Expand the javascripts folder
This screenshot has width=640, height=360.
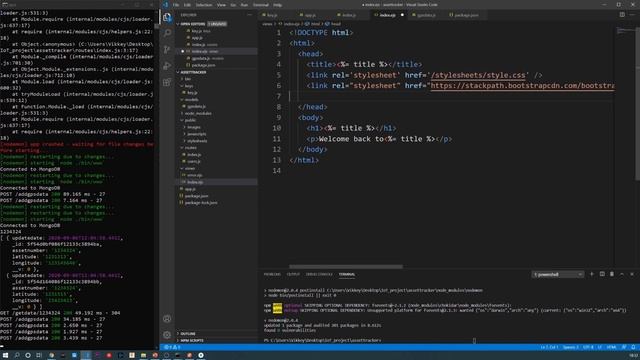click(196, 134)
